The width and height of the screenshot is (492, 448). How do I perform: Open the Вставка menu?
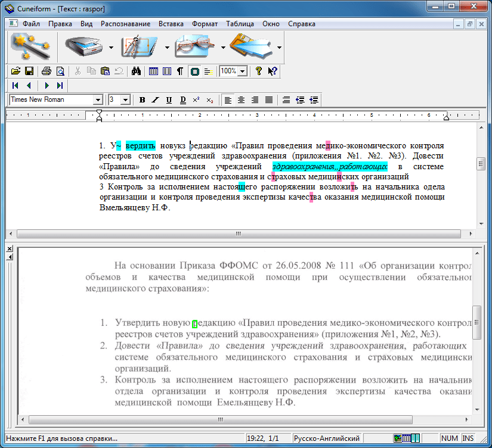point(171,24)
